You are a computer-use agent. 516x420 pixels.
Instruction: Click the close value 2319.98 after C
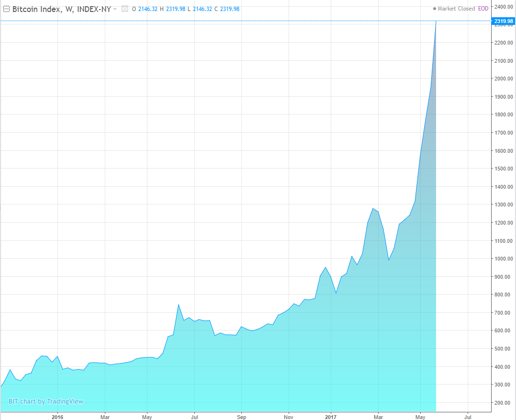[230, 9]
